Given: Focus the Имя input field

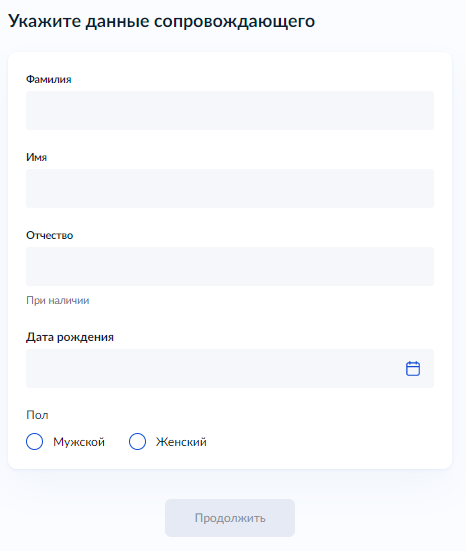Looking at the screenshot, I should pyautogui.click(x=230, y=188).
